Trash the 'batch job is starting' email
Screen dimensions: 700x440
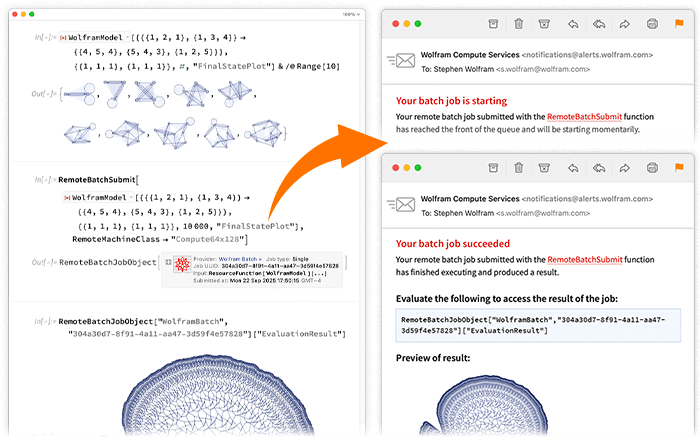518,24
